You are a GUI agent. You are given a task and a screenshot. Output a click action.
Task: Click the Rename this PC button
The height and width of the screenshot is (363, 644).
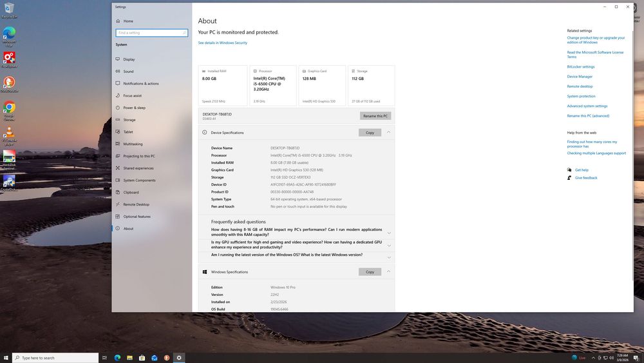[x=375, y=116]
